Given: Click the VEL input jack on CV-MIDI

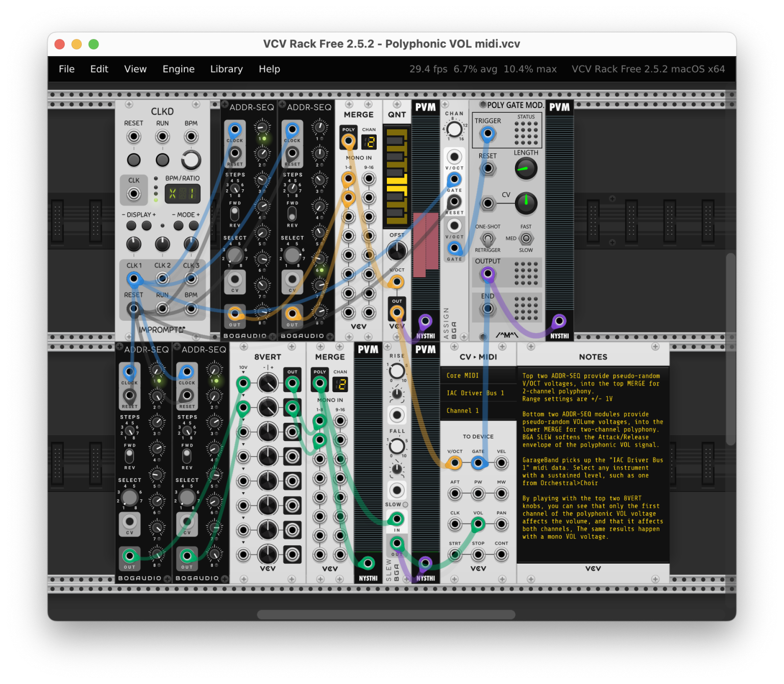Looking at the screenshot, I should [x=502, y=463].
